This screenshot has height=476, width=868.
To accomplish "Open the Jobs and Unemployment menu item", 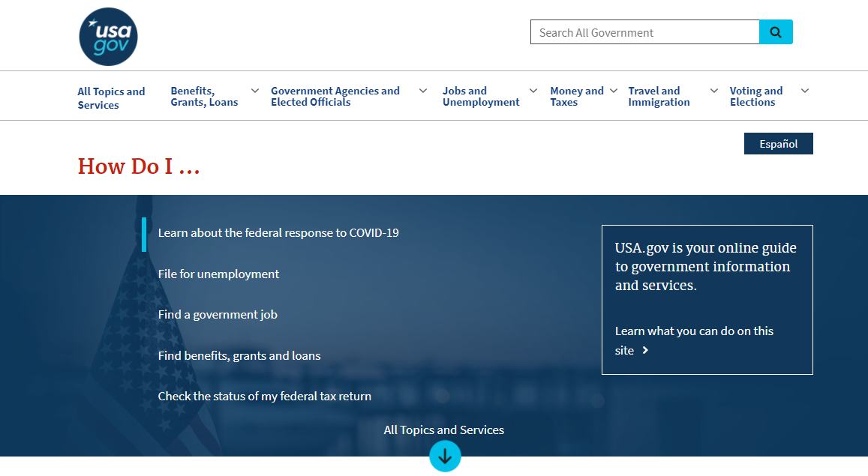I will click(480, 96).
